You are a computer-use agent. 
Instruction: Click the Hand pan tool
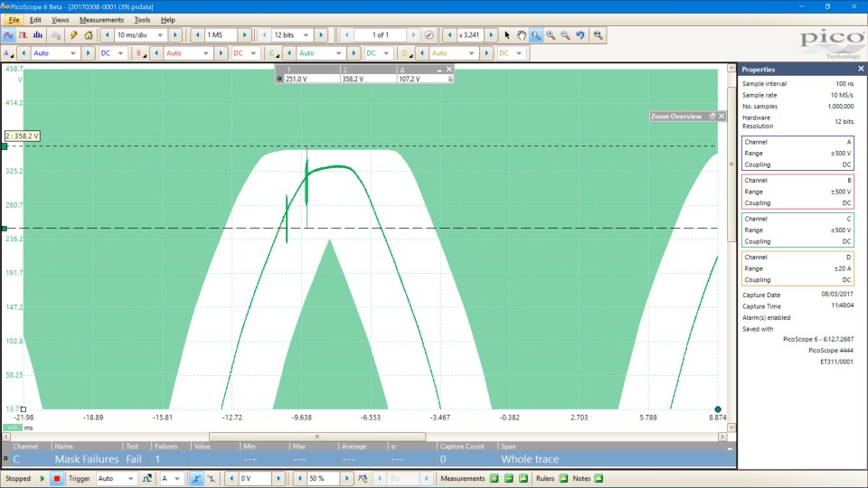[x=521, y=35]
